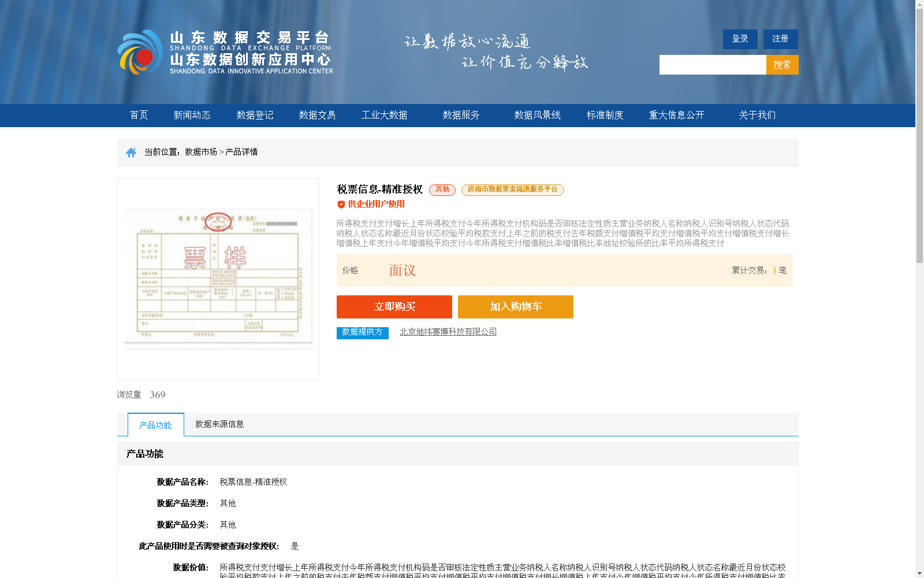Click the orange 搜索 search button
This screenshot has height=578, width=924.
(x=783, y=65)
